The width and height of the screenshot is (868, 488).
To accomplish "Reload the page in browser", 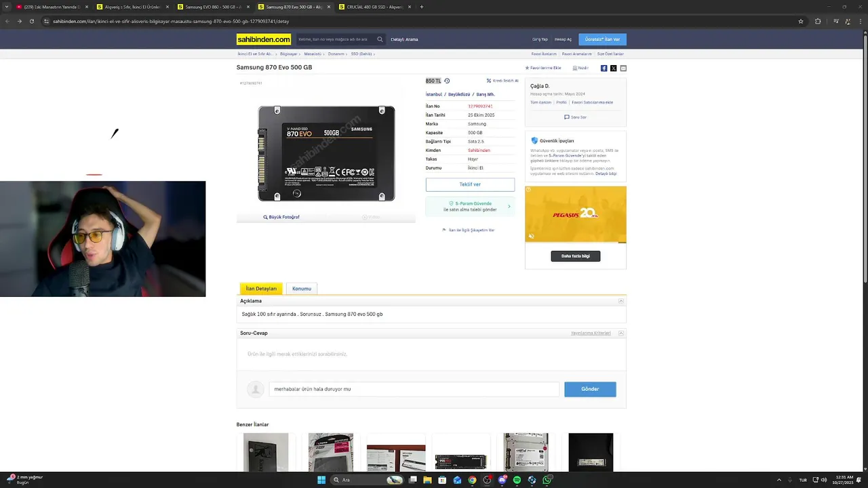I will (x=31, y=21).
